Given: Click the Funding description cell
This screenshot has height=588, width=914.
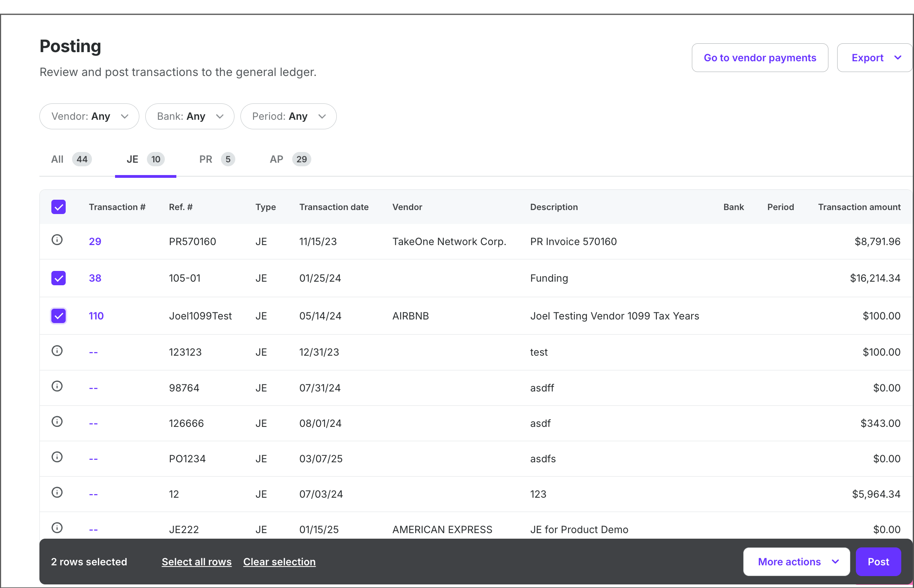Looking at the screenshot, I should [549, 278].
